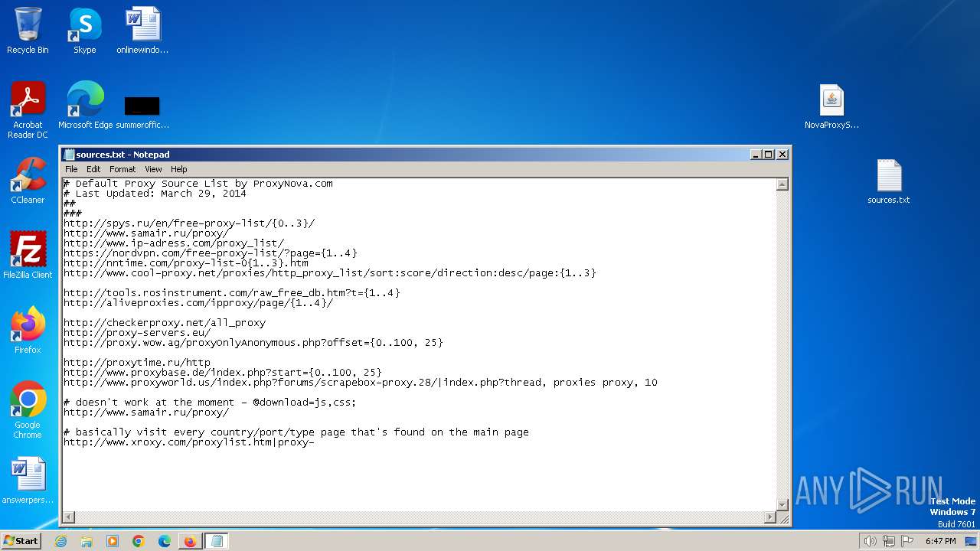
Task: Open the Recycle Bin desktop icon
Action: 28,31
